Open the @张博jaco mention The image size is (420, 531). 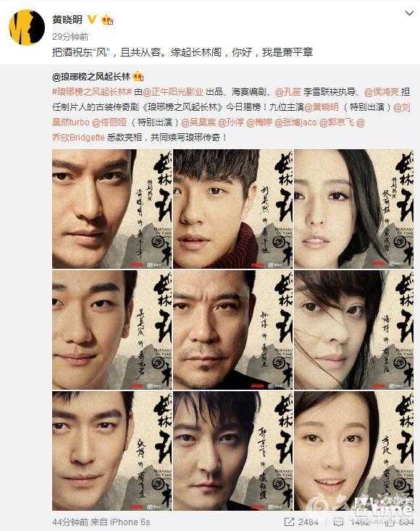295,122
